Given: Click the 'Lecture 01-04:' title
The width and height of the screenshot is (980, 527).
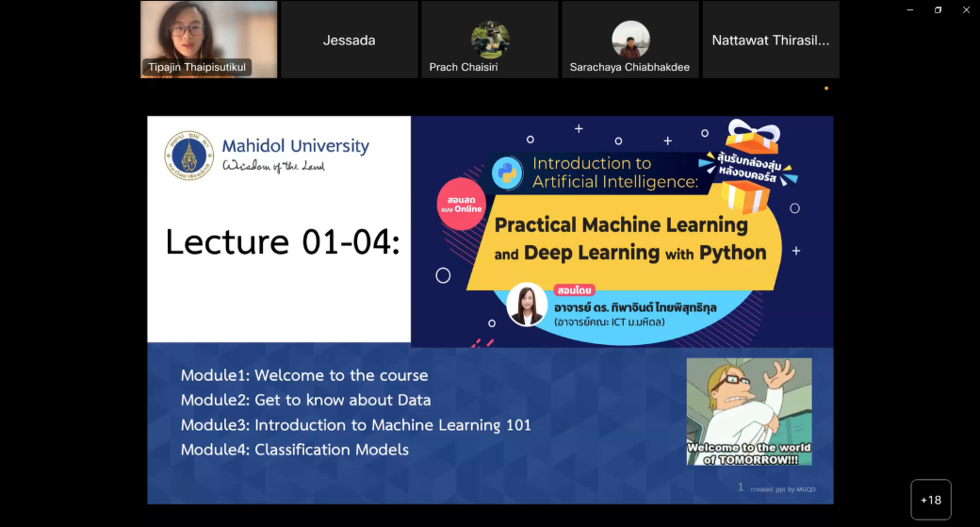Looking at the screenshot, I should point(283,242).
